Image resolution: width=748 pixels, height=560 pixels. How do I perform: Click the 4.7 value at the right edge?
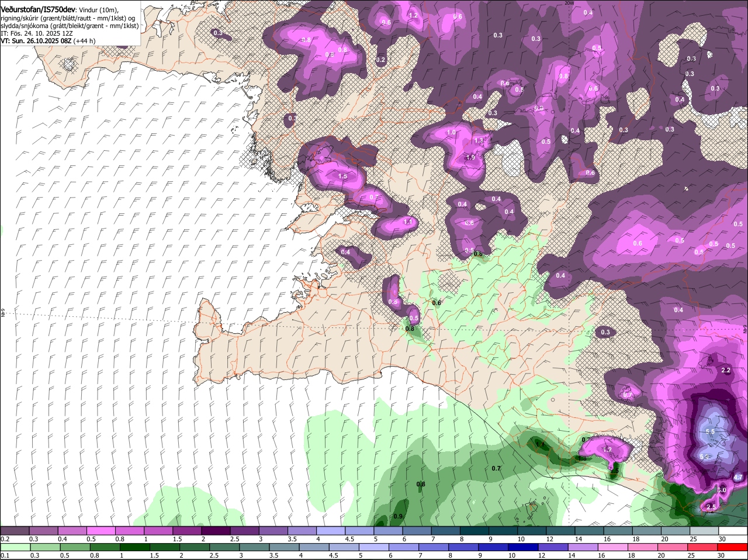point(737,477)
